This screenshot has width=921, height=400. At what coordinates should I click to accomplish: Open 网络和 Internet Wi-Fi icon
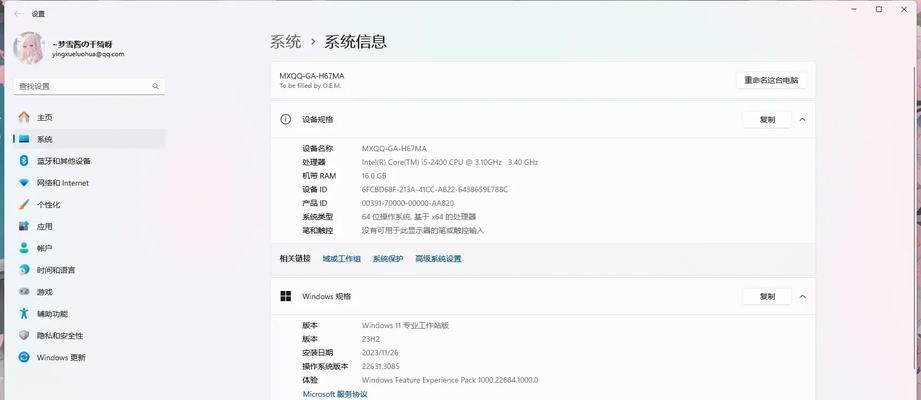point(23,183)
